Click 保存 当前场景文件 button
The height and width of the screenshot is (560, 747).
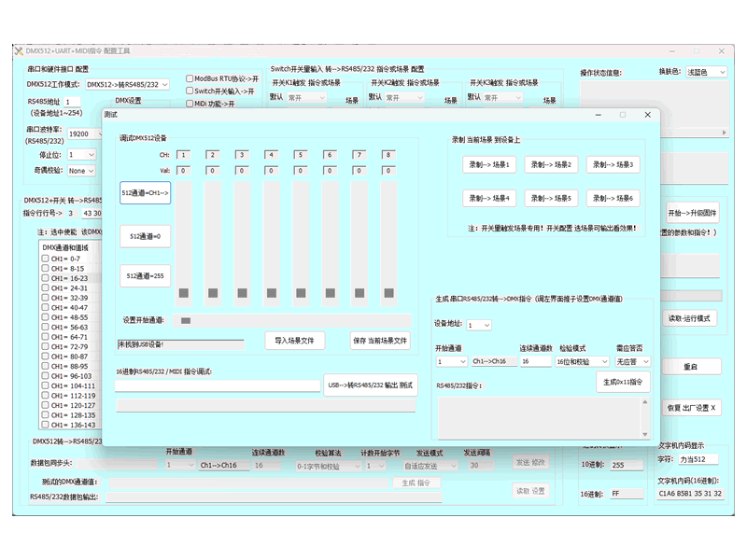[x=380, y=341]
